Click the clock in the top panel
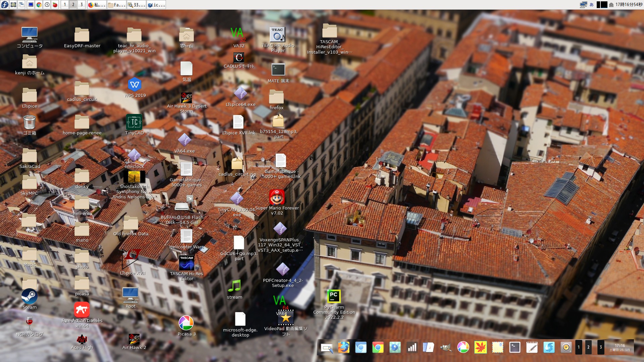Viewport: 644px width, 362px height. pyautogui.click(x=629, y=5)
